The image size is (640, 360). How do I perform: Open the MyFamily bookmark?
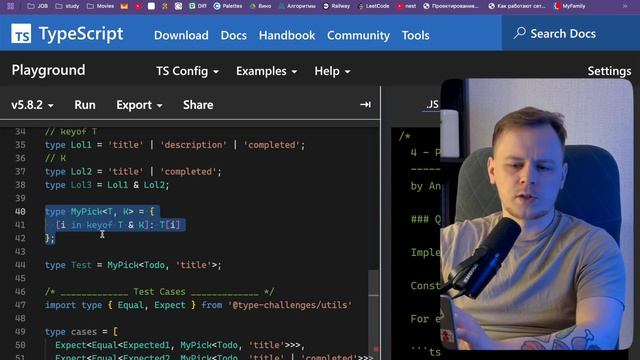(x=569, y=6)
